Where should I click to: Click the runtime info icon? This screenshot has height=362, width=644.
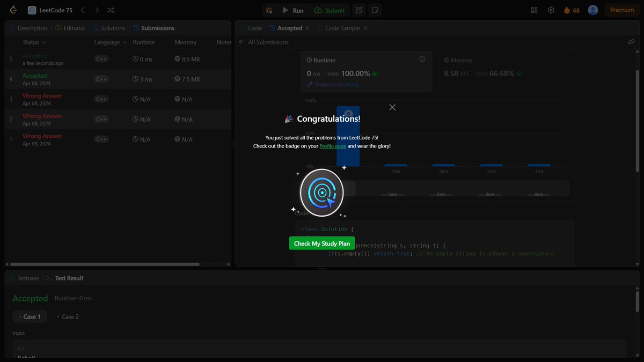point(422,59)
